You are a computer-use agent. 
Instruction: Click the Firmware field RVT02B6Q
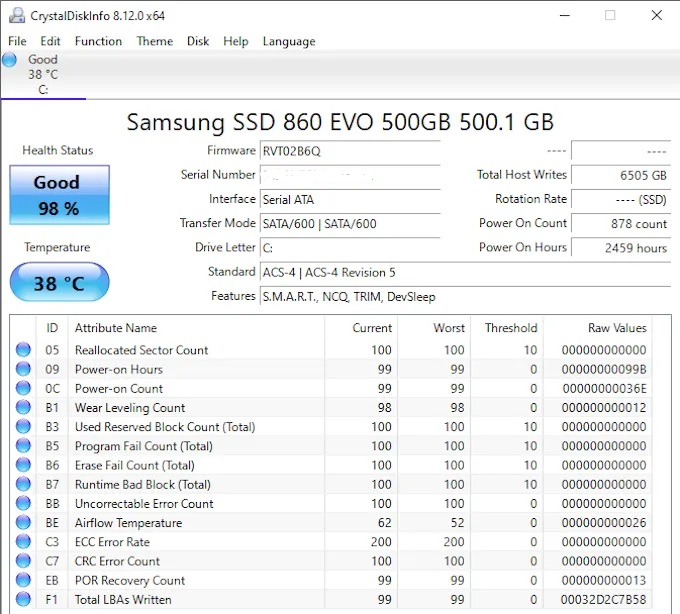click(350, 151)
